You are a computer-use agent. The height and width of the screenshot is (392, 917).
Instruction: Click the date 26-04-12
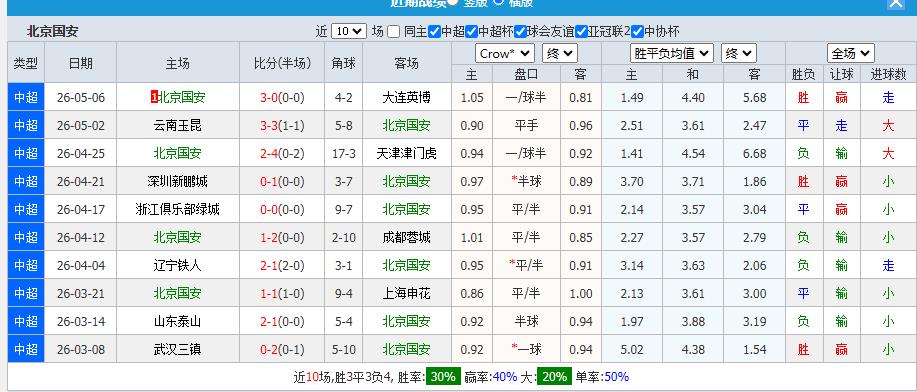point(81,238)
